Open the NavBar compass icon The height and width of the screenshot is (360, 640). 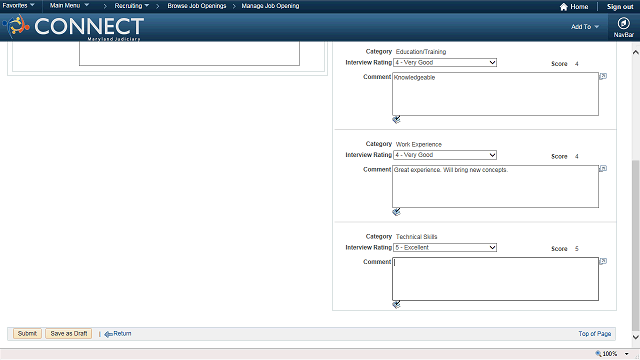(x=623, y=23)
